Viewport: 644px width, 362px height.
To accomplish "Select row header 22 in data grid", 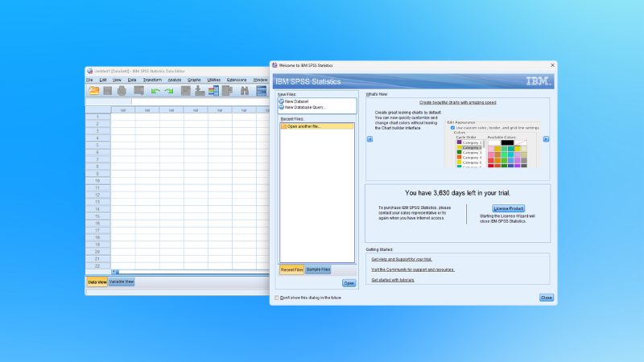I will (97, 266).
